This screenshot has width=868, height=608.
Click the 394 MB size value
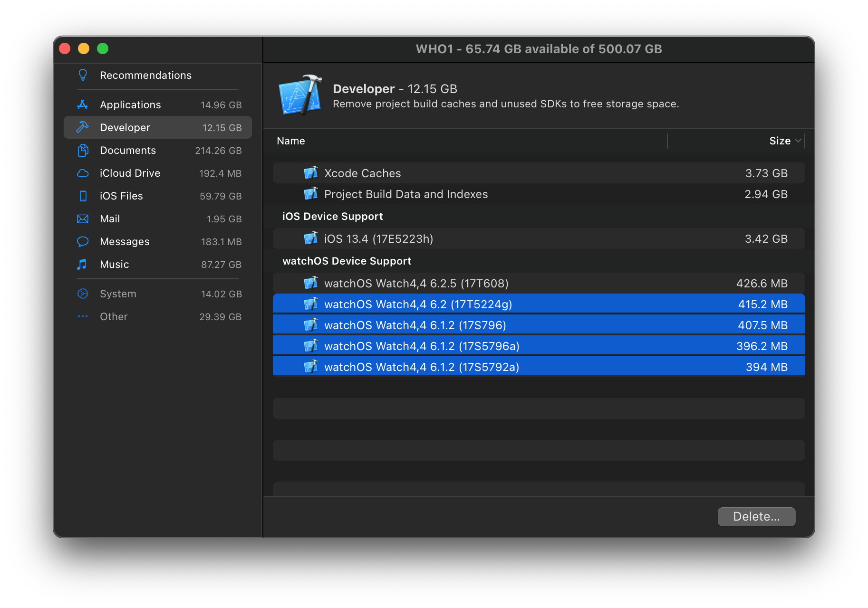click(x=767, y=367)
